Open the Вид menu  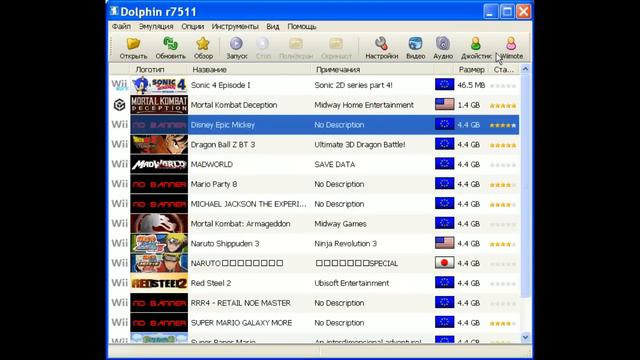coord(273,27)
